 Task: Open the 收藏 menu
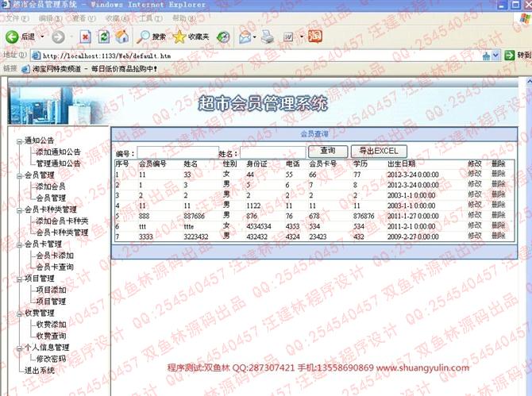point(117,18)
